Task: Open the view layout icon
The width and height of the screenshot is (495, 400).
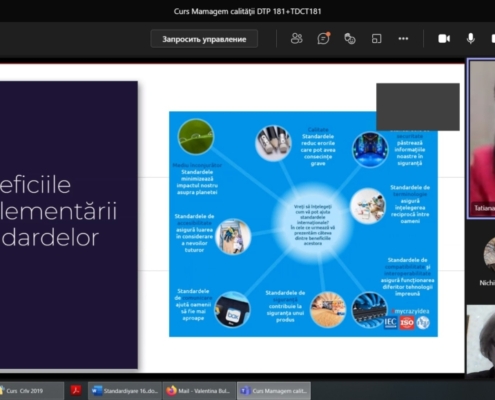Action: click(x=376, y=39)
